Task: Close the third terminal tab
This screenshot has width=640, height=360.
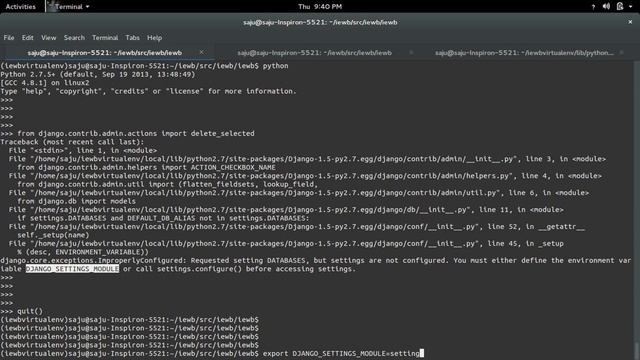Action: click(x=621, y=52)
